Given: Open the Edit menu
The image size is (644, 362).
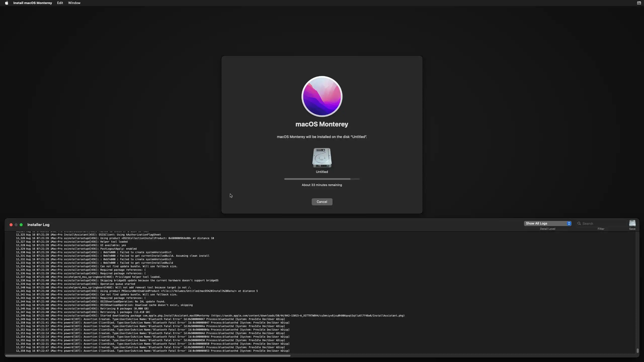Looking at the screenshot, I should [60, 3].
